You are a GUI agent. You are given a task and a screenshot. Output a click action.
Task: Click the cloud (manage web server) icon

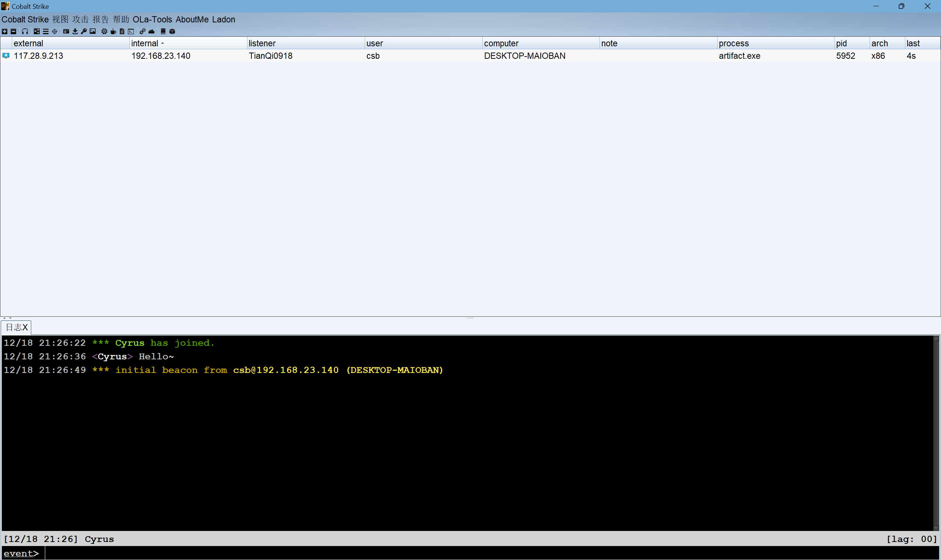coord(151,31)
